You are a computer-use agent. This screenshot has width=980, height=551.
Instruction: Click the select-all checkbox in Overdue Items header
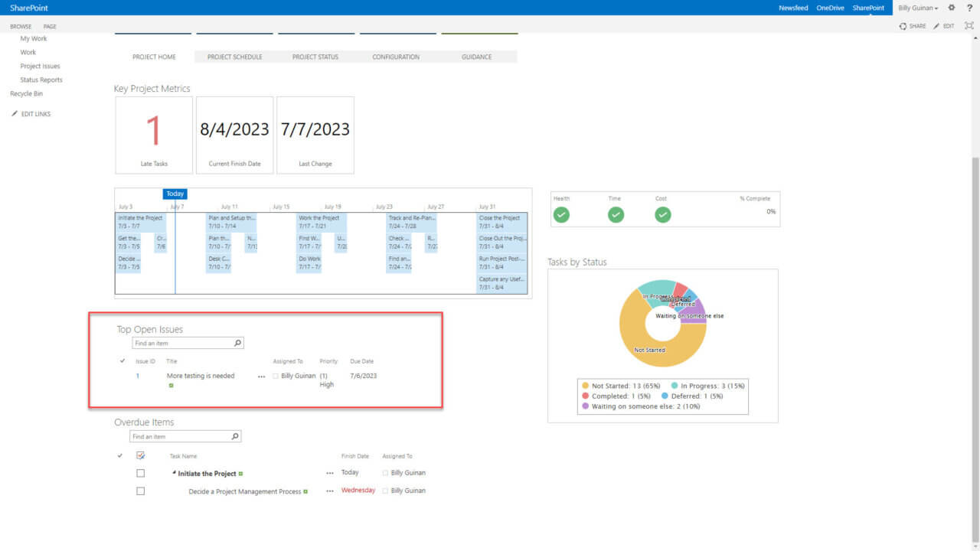click(x=140, y=455)
